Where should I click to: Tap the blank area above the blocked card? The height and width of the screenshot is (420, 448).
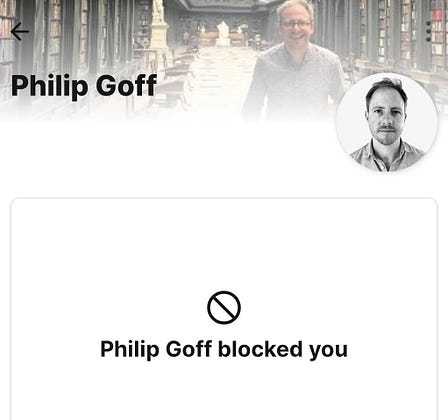167,160
